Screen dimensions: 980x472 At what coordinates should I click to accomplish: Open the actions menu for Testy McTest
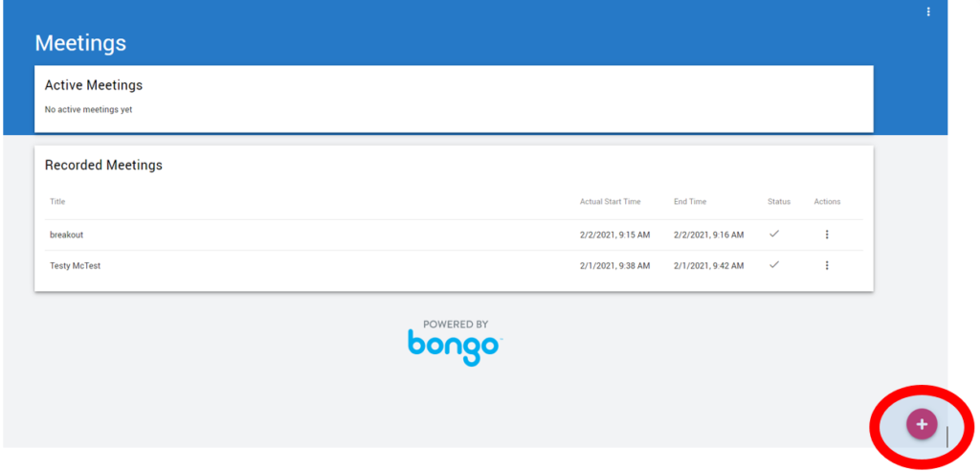[826, 265]
